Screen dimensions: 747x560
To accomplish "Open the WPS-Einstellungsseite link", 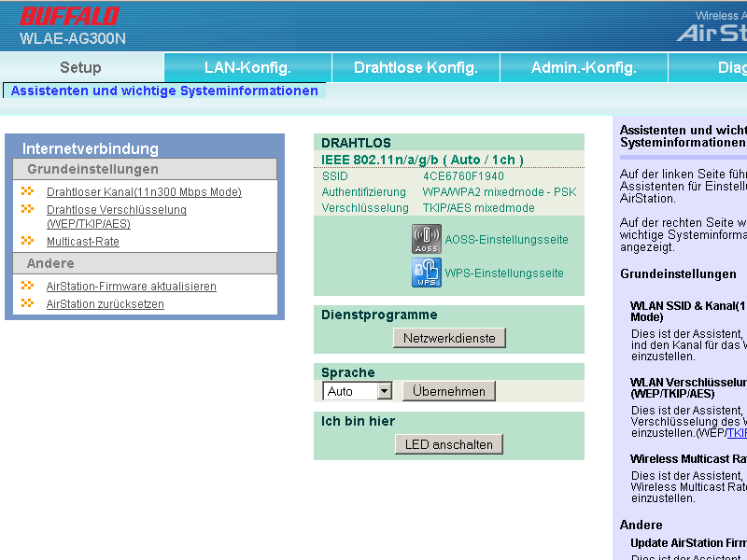I will tap(504, 273).
